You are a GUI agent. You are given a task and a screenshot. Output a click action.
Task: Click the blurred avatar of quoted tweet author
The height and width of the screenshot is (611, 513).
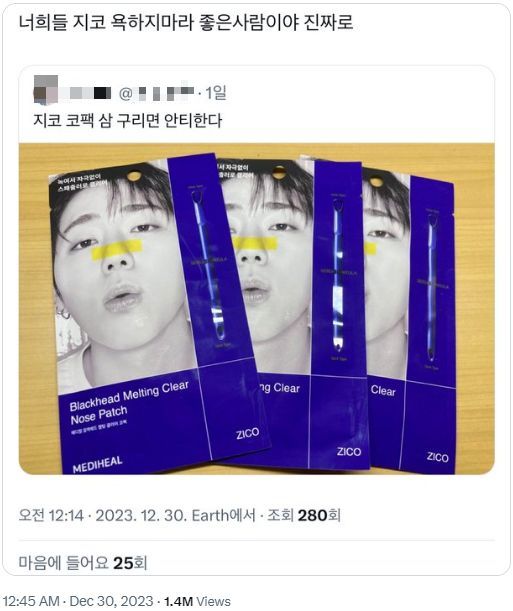46,90
